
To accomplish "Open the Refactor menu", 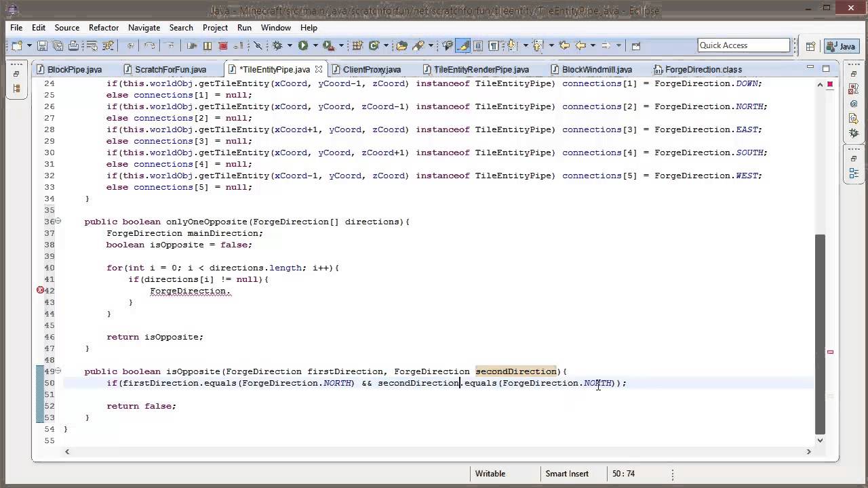I will point(104,28).
